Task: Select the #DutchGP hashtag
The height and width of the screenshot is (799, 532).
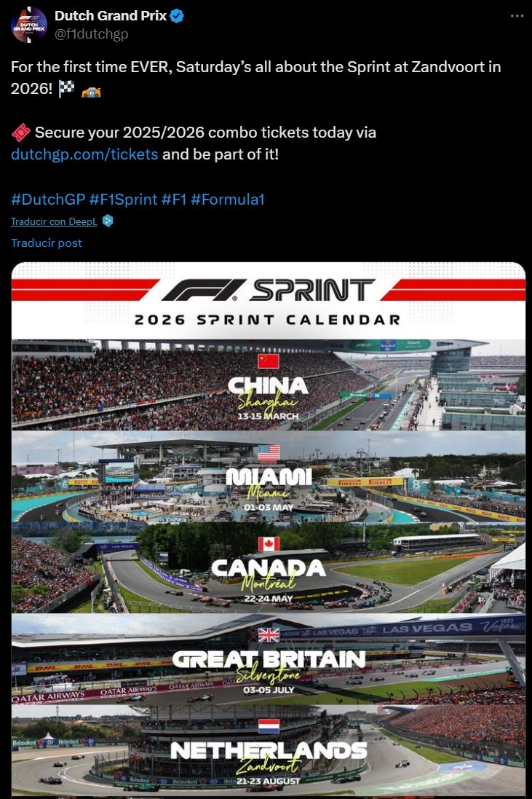Action: (x=48, y=199)
